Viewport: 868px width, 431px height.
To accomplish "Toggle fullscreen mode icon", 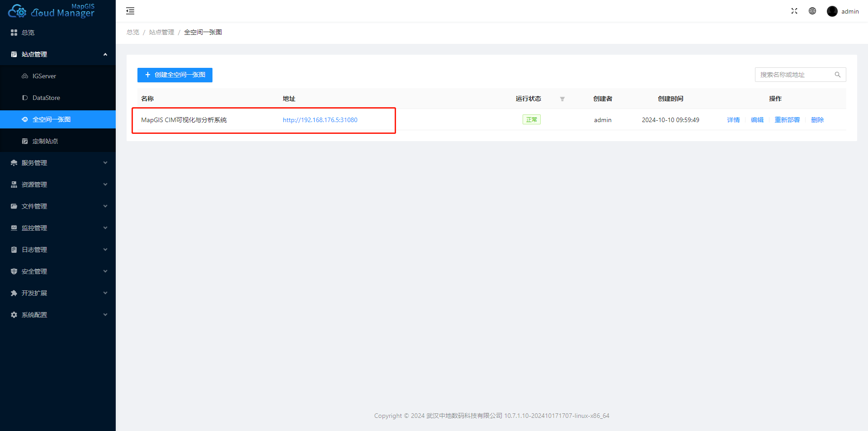I will [794, 11].
